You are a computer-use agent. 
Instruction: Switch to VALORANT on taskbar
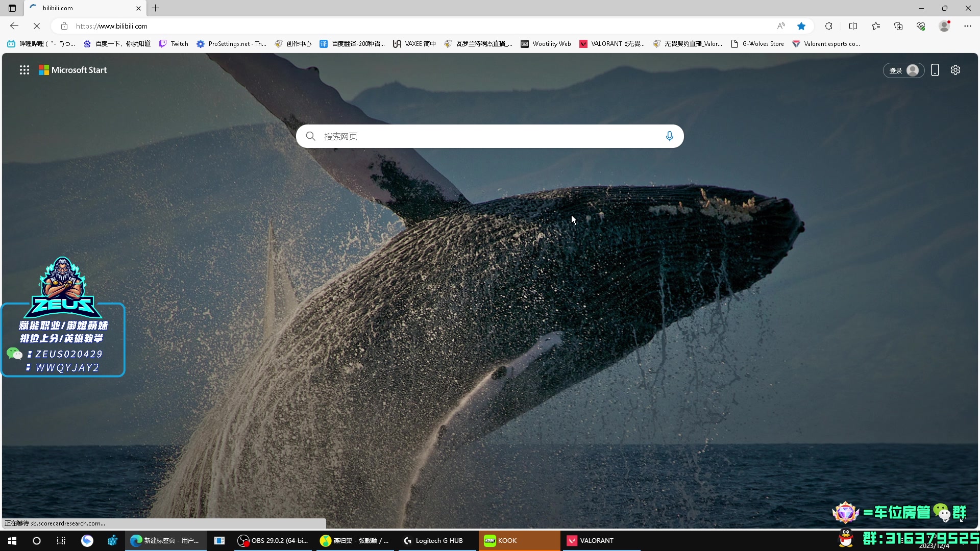point(601,541)
